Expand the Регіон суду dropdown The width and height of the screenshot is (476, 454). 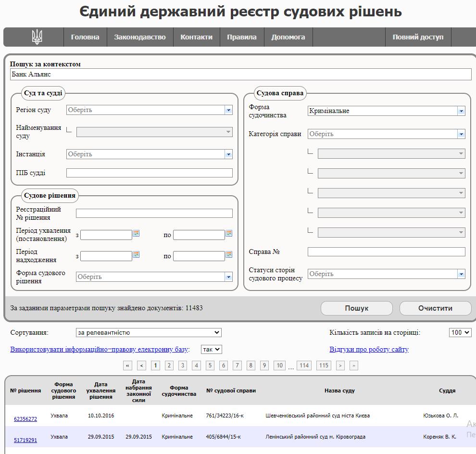point(228,110)
